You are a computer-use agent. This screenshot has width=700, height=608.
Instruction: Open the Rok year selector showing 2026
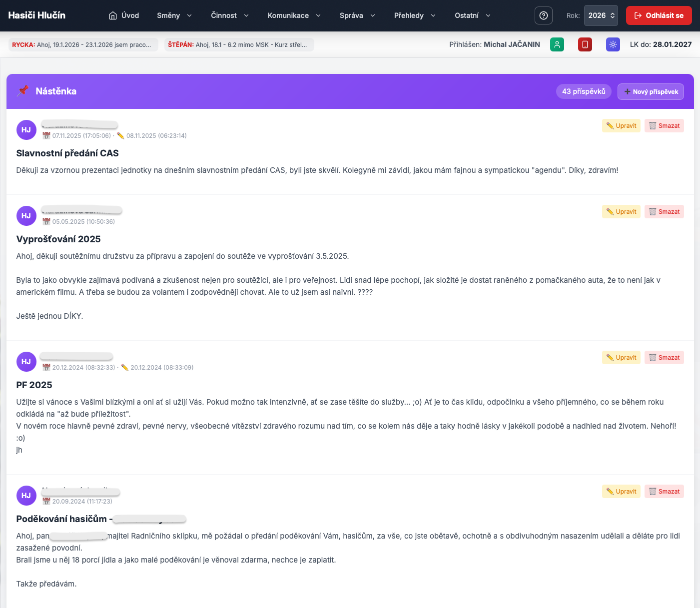(x=601, y=15)
